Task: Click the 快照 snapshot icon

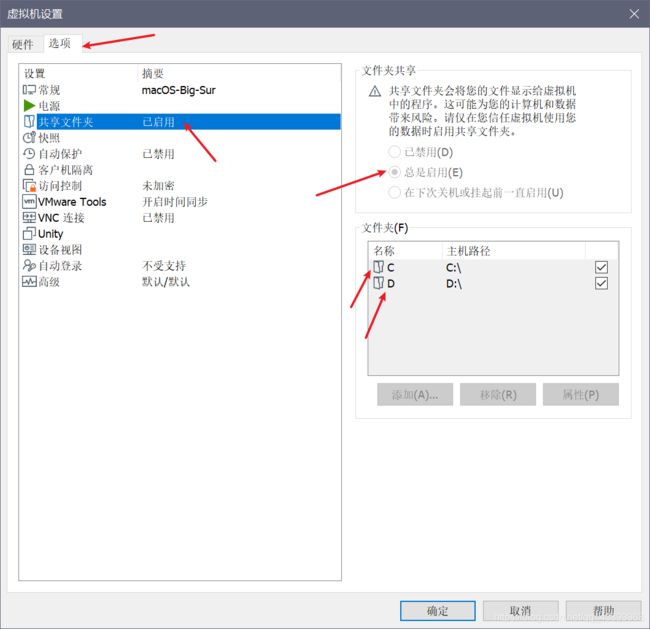Action: pyautogui.click(x=29, y=137)
